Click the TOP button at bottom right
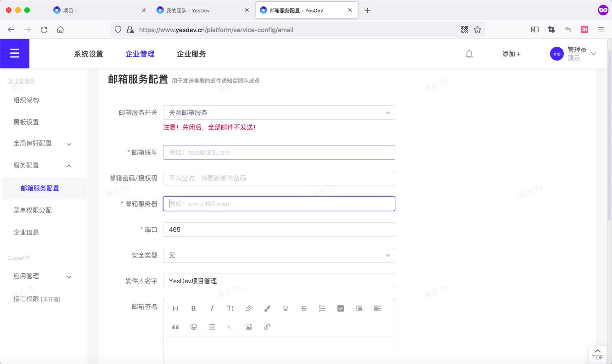612x364 pixels. 597,354
